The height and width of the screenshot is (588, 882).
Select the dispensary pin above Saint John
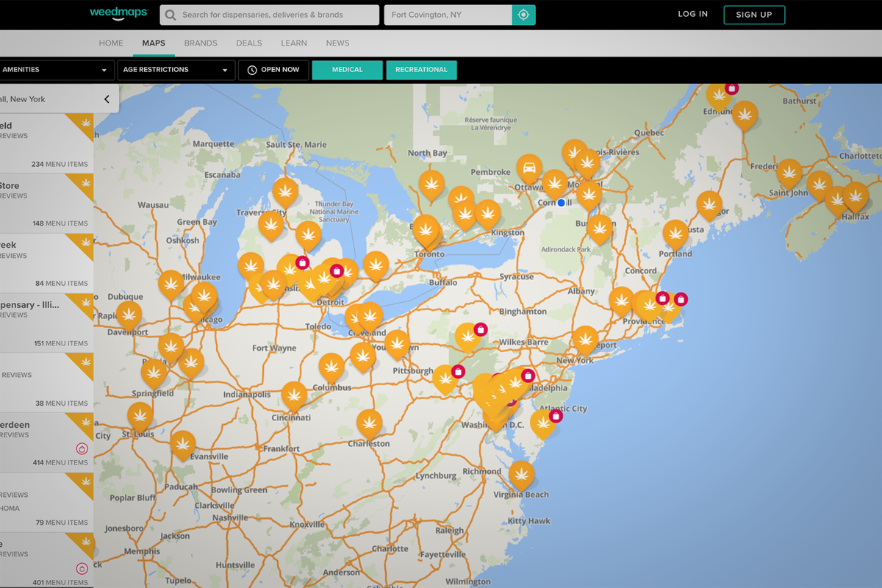pyautogui.click(x=789, y=174)
